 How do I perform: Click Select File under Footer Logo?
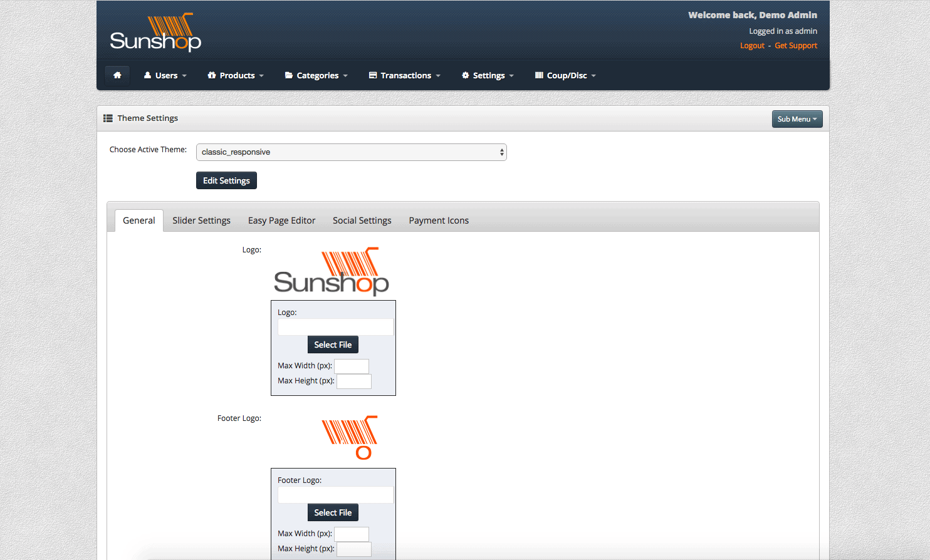[333, 512]
